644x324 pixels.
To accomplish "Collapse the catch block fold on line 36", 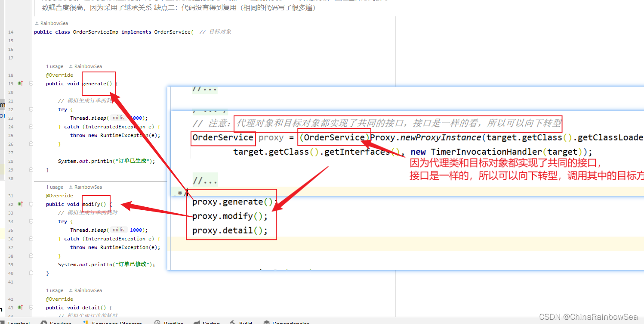I will (x=31, y=239).
